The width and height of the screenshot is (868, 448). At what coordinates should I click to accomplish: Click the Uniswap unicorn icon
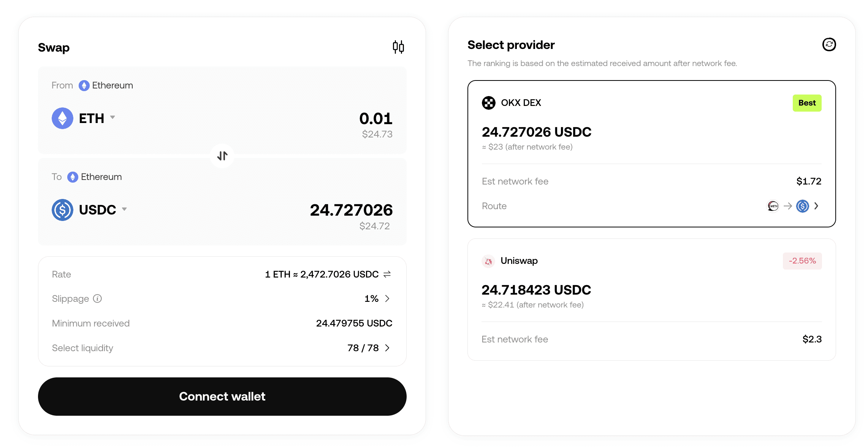click(488, 261)
